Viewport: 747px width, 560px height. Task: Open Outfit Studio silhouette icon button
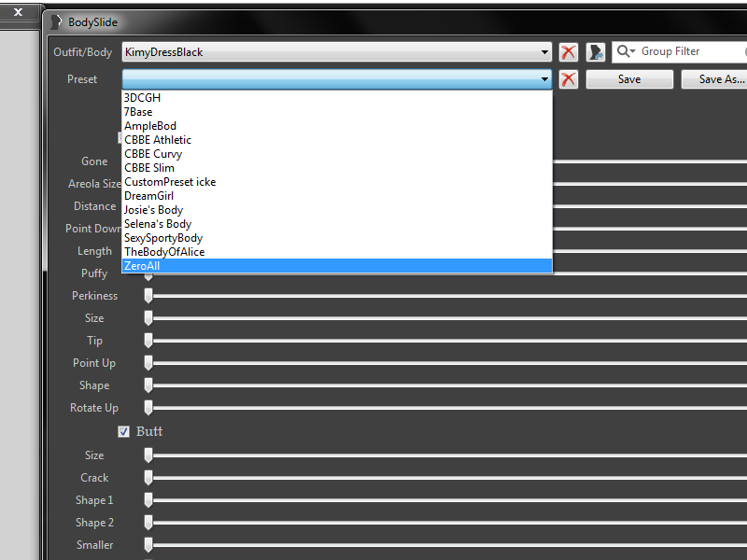pyautogui.click(x=596, y=52)
